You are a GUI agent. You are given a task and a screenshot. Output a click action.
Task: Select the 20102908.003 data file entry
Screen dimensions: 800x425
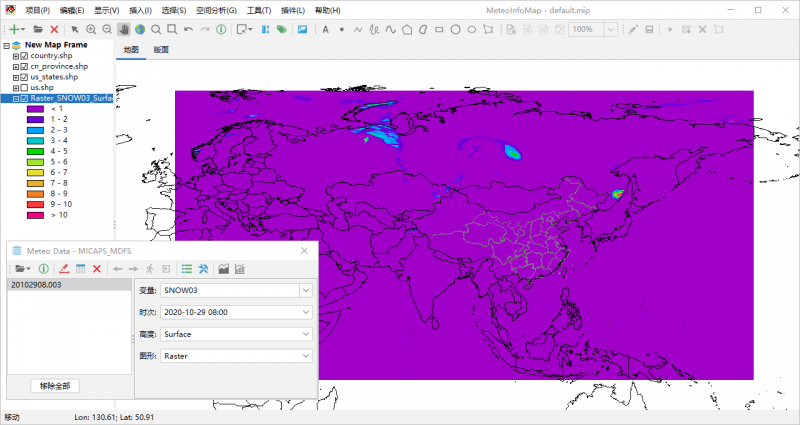click(x=35, y=285)
